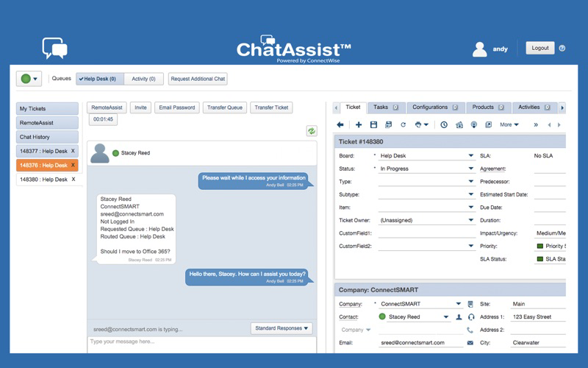
Task: Expand the Item dropdown
Action: [x=470, y=208]
